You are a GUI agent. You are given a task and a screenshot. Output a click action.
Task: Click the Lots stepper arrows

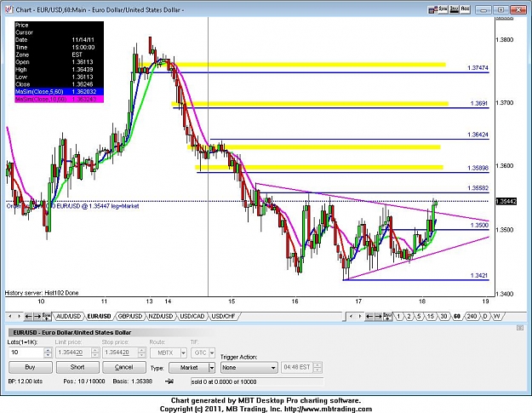(x=48, y=353)
